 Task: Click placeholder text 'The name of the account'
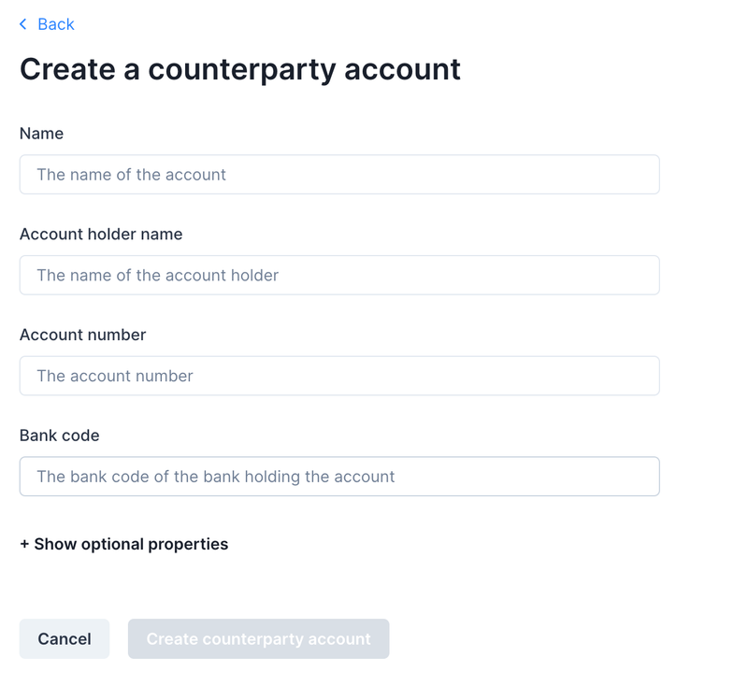[x=131, y=175]
